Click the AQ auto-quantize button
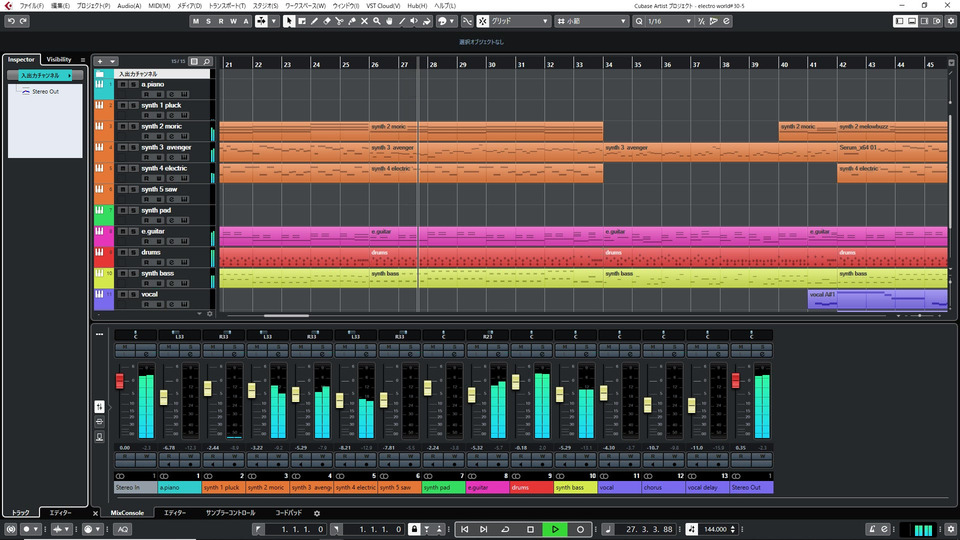This screenshot has width=960, height=540. pyautogui.click(x=122, y=528)
